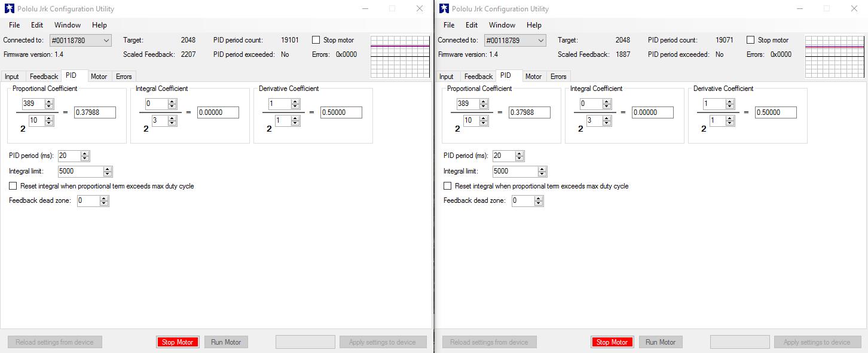Viewport: 868px width, 353px height.
Task: Switch to the Errors tab in the left window
Action: (124, 77)
